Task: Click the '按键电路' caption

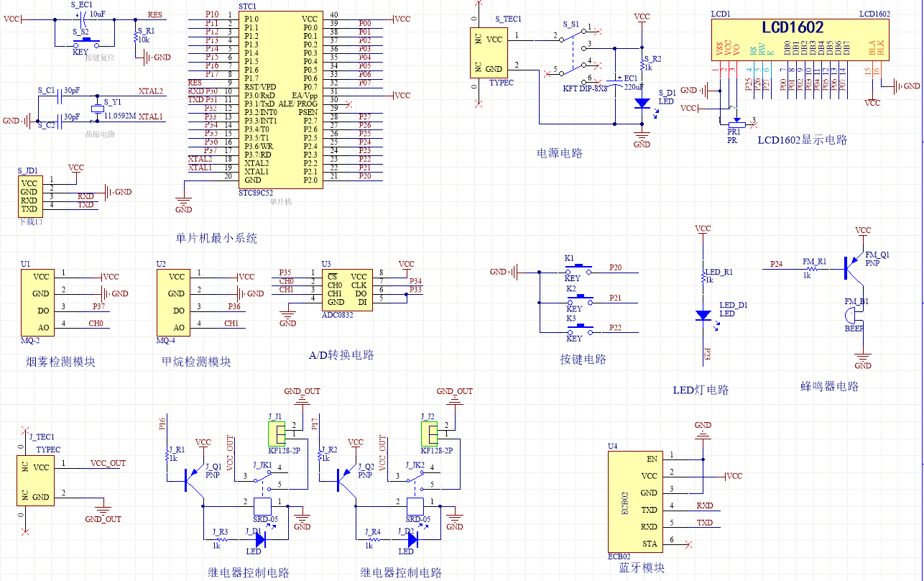Action: pyautogui.click(x=583, y=359)
